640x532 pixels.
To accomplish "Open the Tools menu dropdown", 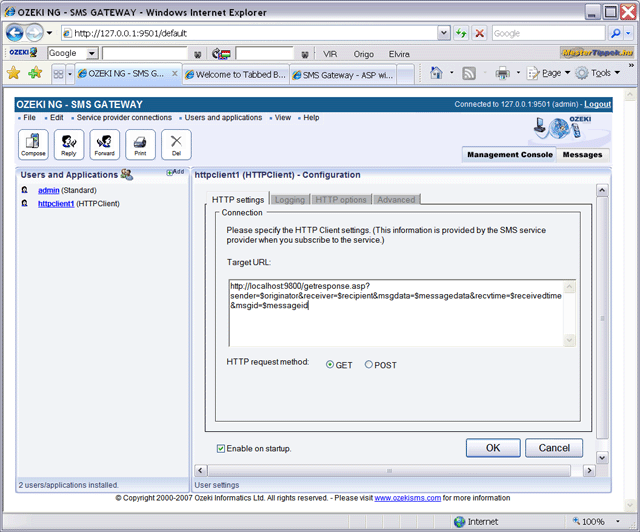I will (598, 73).
